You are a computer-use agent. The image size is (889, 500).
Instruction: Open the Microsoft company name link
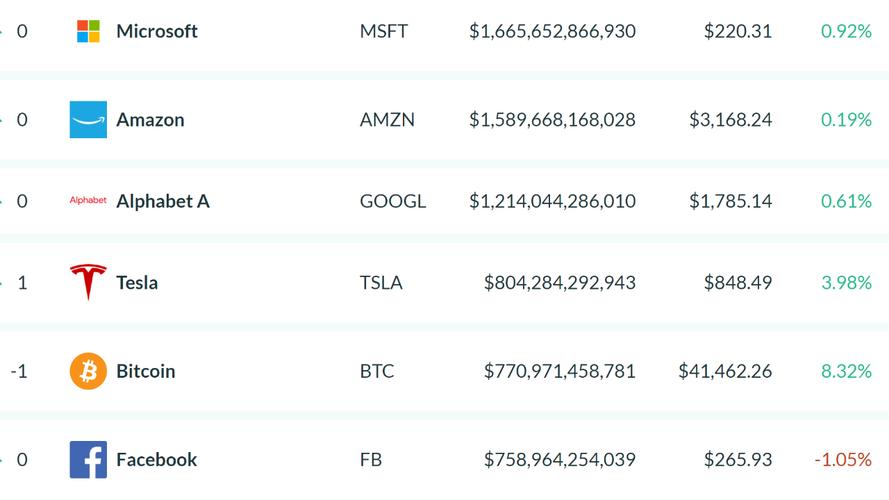pyautogui.click(x=157, y=31)
